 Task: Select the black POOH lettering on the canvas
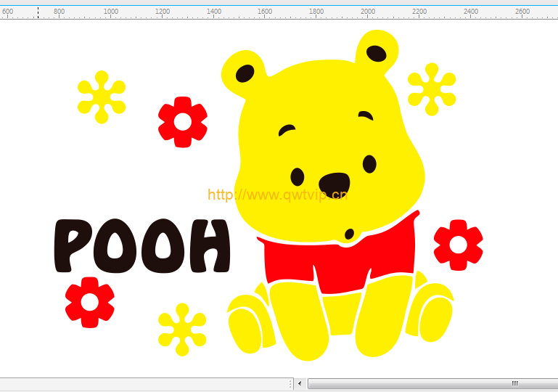pos(142,245)
